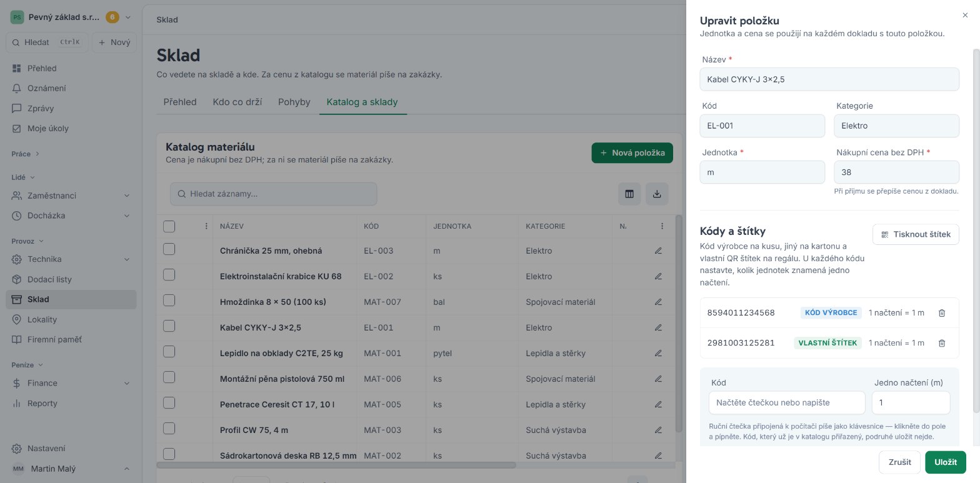Check the Hmoždinka 8 × 50 row checkbox

point(169,301)
